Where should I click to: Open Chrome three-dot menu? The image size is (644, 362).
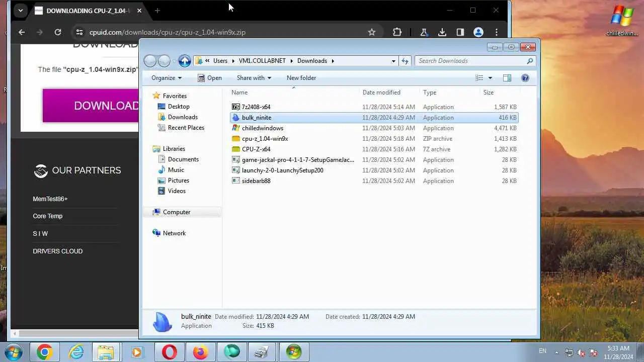tap(497, 32)
